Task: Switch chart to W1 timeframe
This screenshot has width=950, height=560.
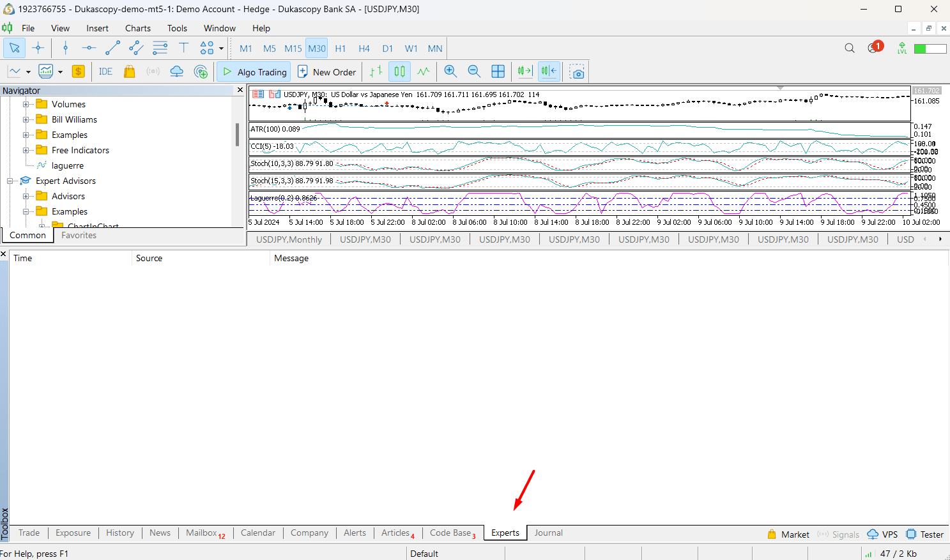Action: click(x=411, y=49)
